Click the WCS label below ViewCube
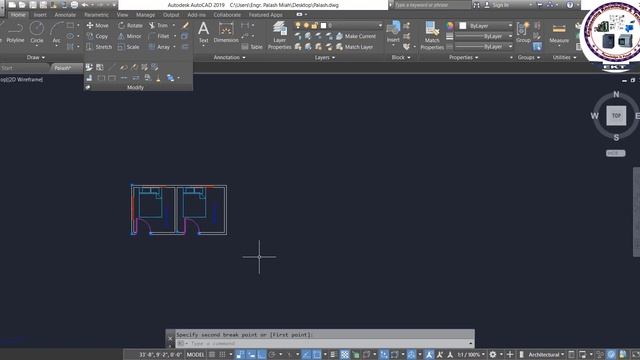Image resolution: width=640 pixels, height=360 pixels. [616, 153]
